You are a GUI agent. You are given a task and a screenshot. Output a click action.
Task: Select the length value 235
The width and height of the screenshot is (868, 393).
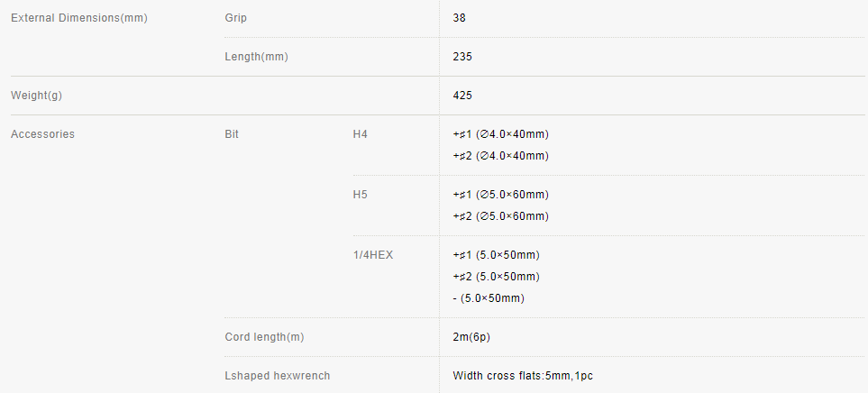(x=462, y=57)
